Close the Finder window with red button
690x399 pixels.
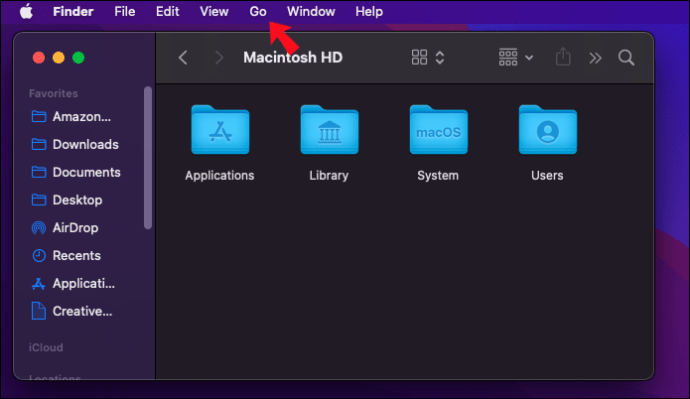(39, 58)
